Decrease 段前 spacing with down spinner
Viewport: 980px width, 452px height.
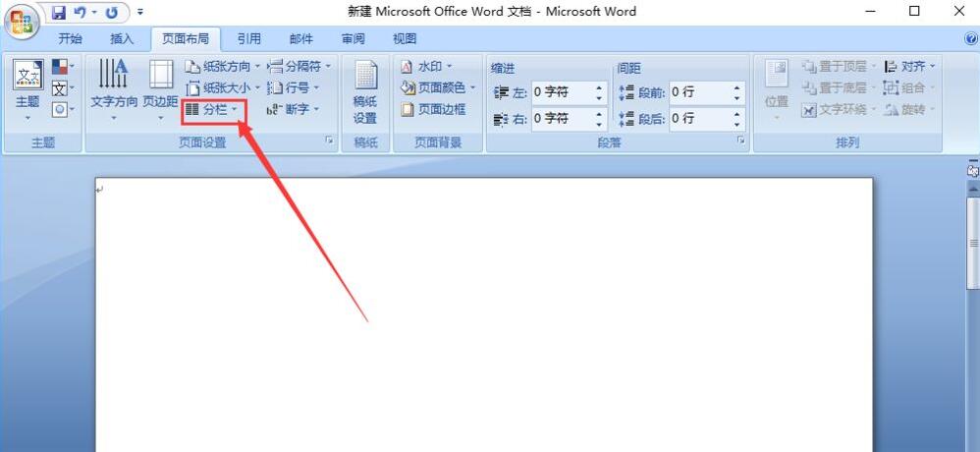(x=738, y=98)
